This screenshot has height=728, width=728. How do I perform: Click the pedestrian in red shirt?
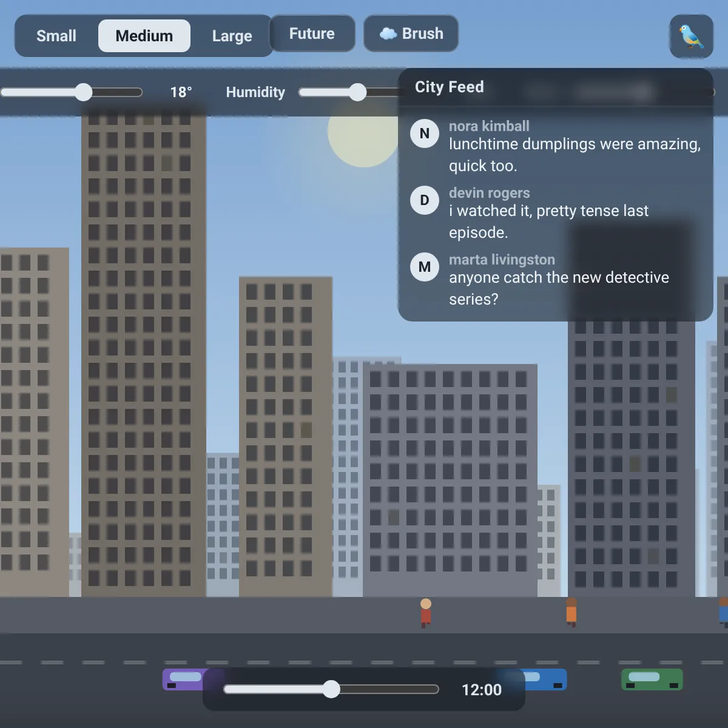(426, 613)
